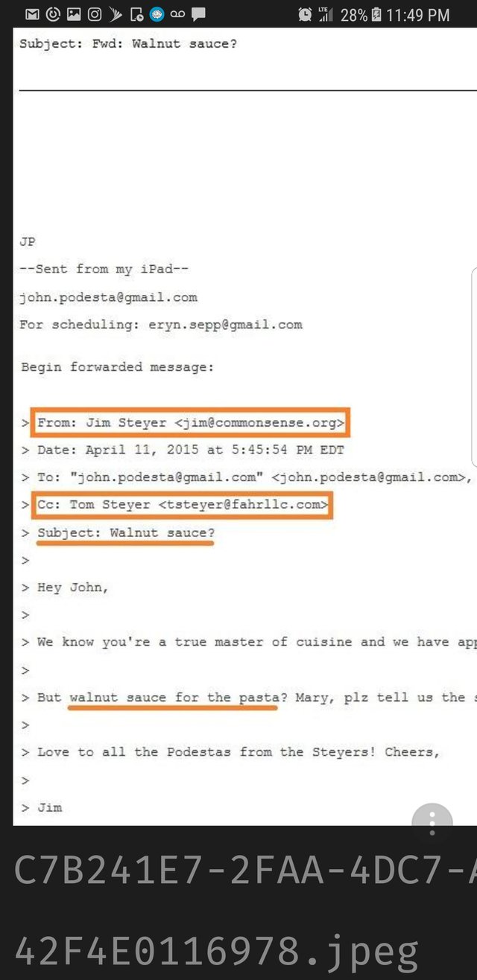Tap the round blue app notification icon
The width and height of the screenshot is (477, 980).
157,14
